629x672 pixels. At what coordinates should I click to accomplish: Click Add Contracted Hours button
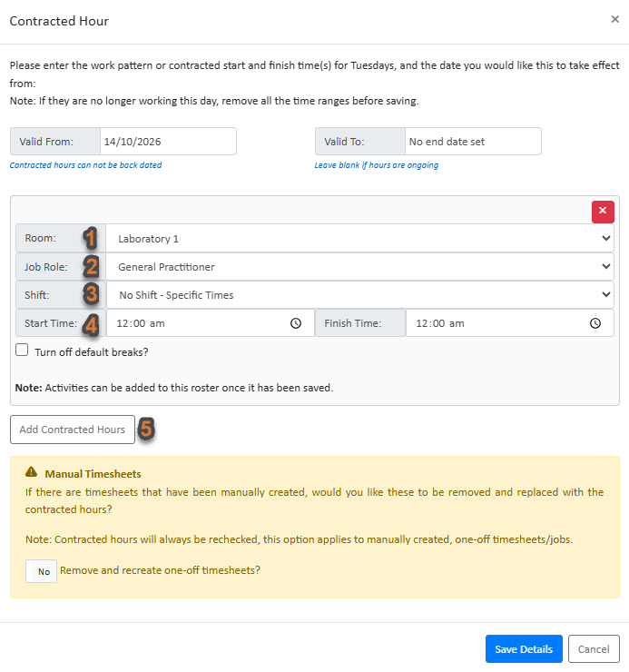point(73,430)
